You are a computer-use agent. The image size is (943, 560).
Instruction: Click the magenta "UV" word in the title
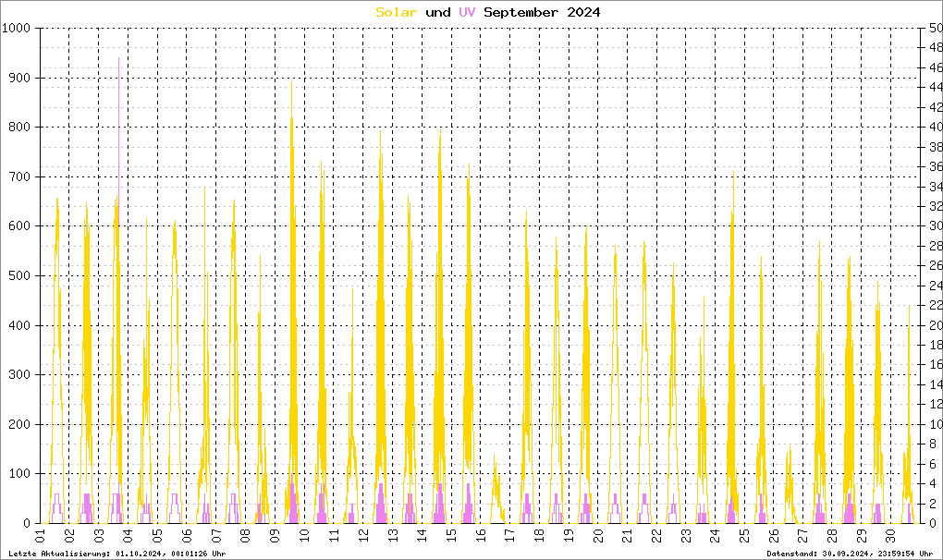click(x=467, y=12)
